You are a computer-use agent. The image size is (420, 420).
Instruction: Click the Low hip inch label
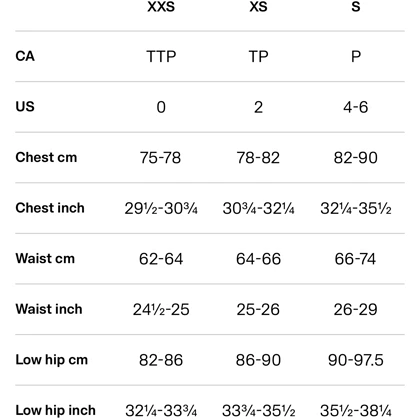[55, 411]
